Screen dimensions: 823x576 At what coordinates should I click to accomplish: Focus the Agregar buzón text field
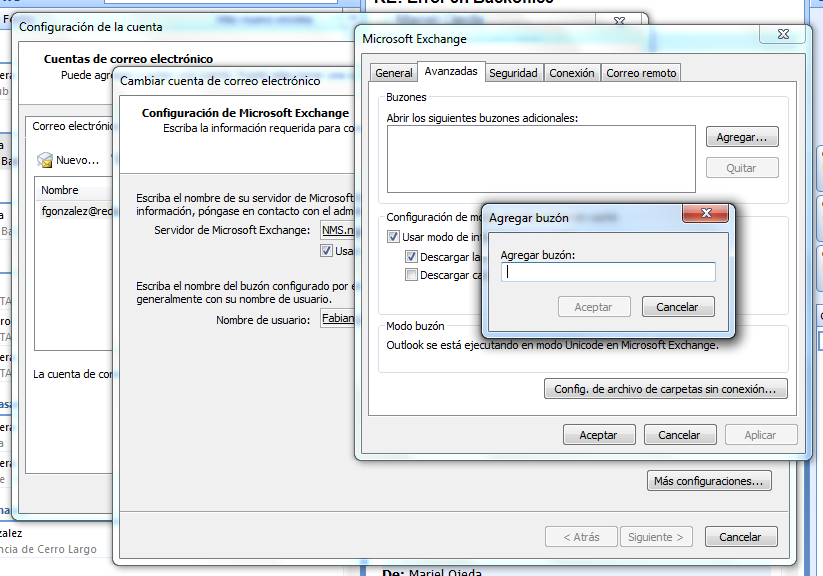[x=608, y=272]
